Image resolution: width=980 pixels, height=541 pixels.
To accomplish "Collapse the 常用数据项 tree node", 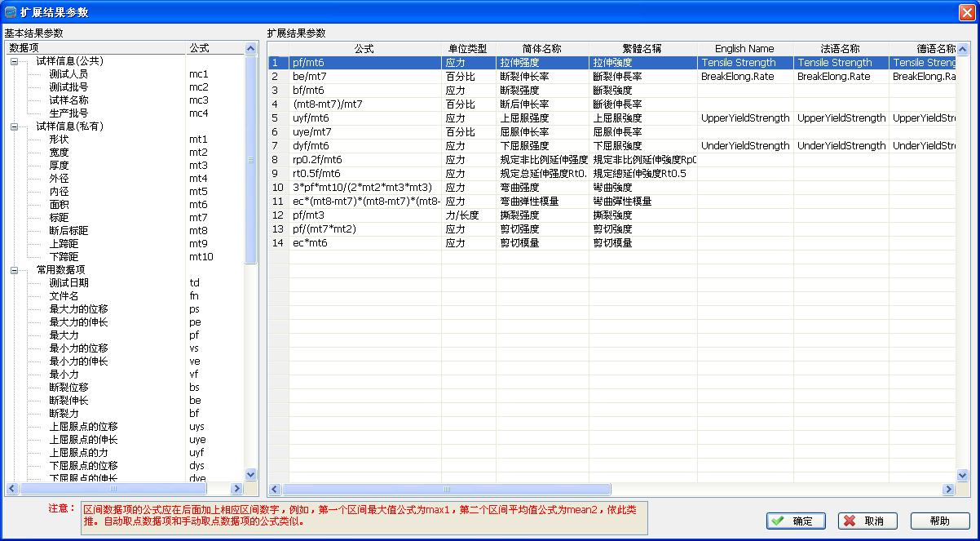I will (14, 270).
